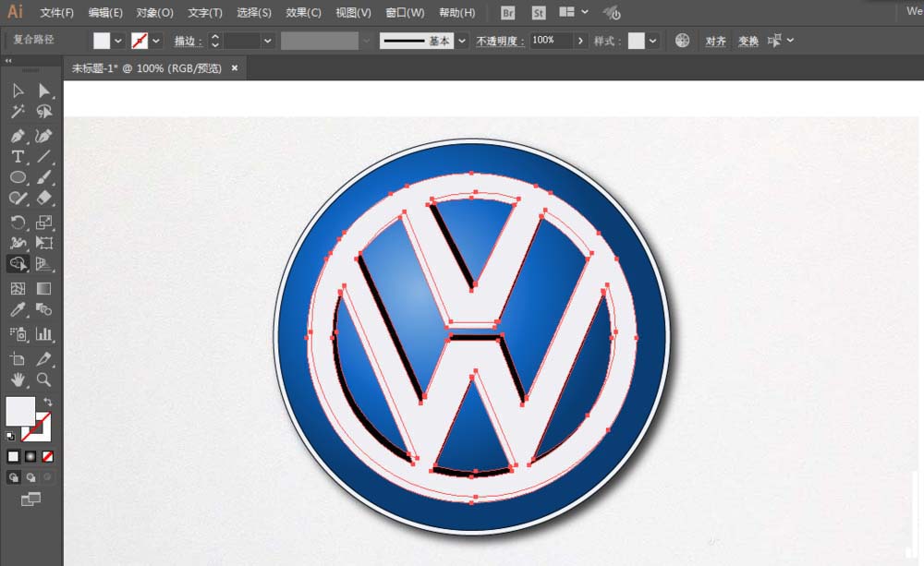Pick the Magic Wand tool
Image resolution: width=924 pixels, height=566 pixels.
(x=18, y=112)
